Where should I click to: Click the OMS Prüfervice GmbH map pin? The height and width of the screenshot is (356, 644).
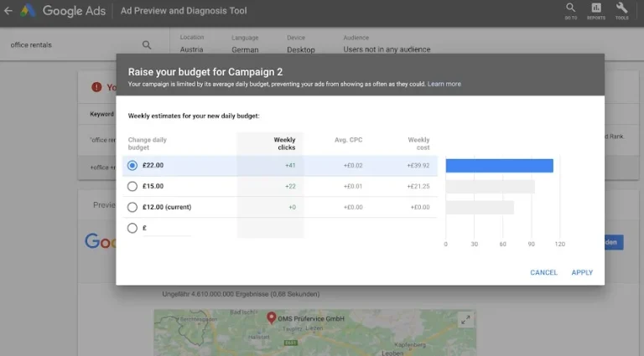[271, 317]
